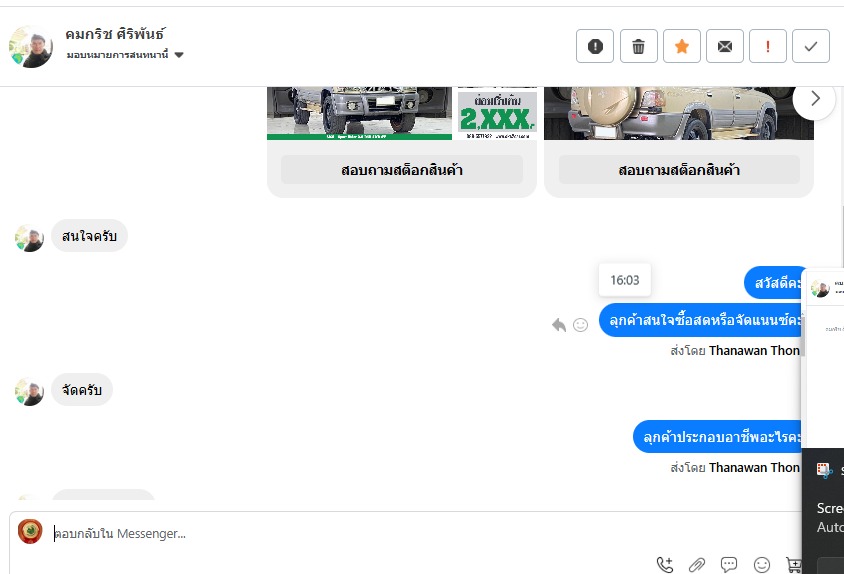The height and width of the screenshot is (574, 844).
Task: Click first product's stock inquiry button
Action: click(x=402, y=170)
